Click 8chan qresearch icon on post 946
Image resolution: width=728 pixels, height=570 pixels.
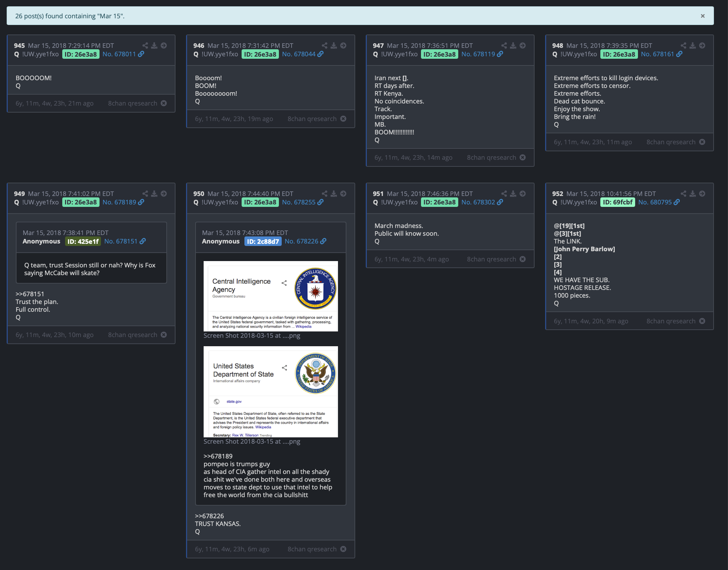[x=343, y=119]
